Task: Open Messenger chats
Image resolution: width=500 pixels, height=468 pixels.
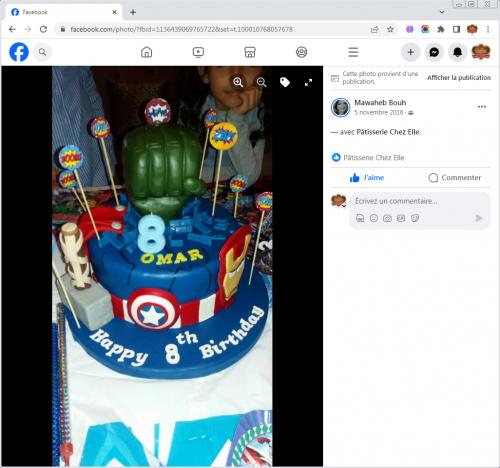Action: point(434,52)
